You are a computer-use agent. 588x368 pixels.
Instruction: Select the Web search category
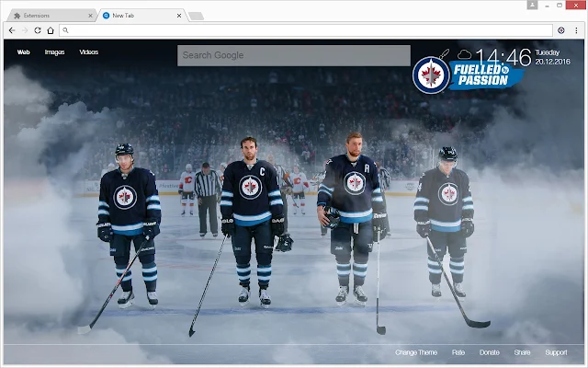(23, 52)
